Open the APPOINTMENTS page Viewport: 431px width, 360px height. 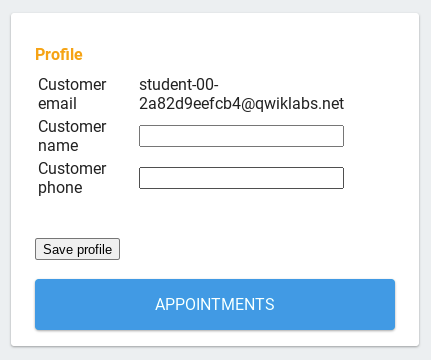click(x=215, y=304)
